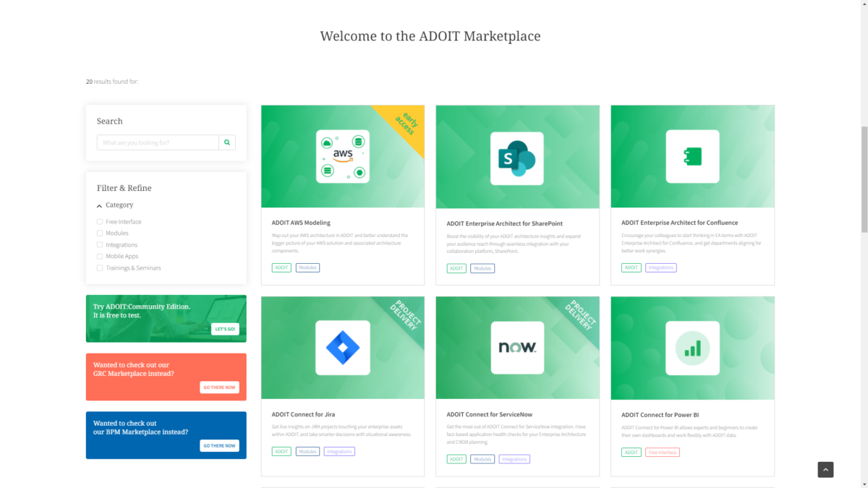Click GO THERE NOW on the BPM Marketplace banner
Screen dimensions: 868x488
[219, 445]
